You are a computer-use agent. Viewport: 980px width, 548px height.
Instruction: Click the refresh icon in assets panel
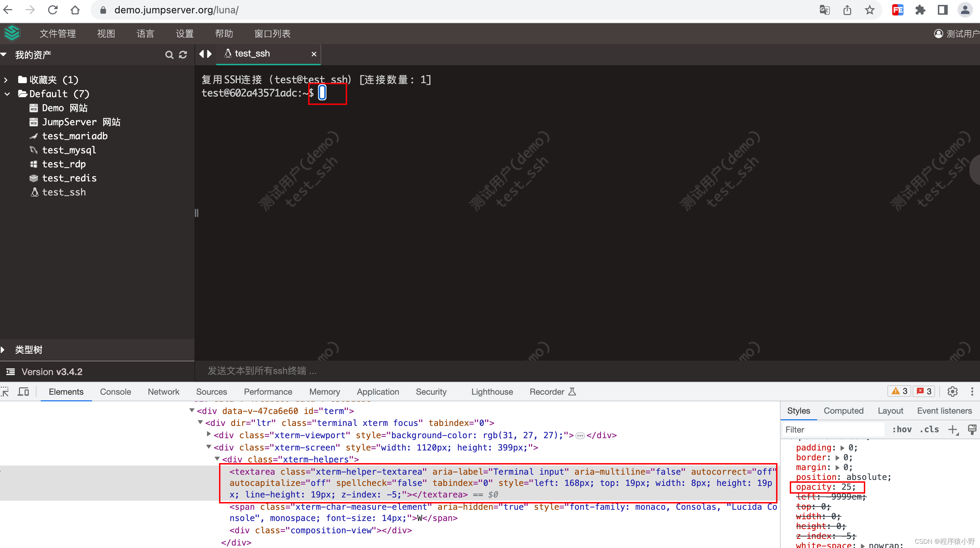tap(183, 55)
